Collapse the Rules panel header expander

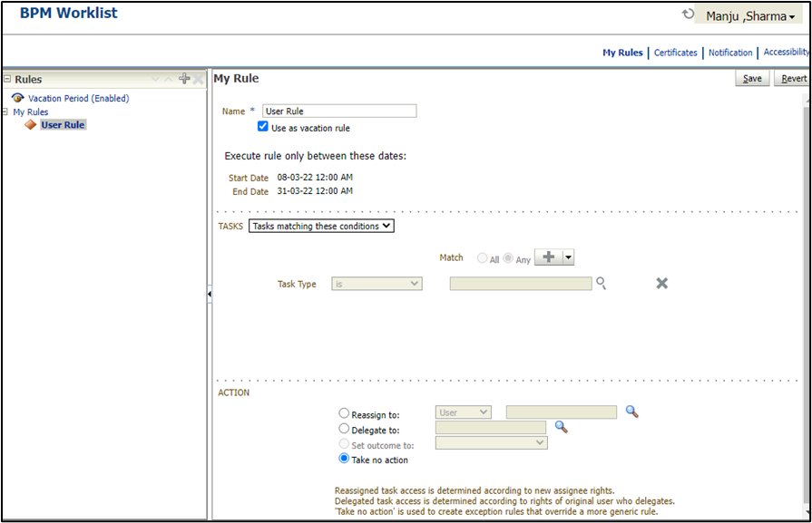(7, 79)
